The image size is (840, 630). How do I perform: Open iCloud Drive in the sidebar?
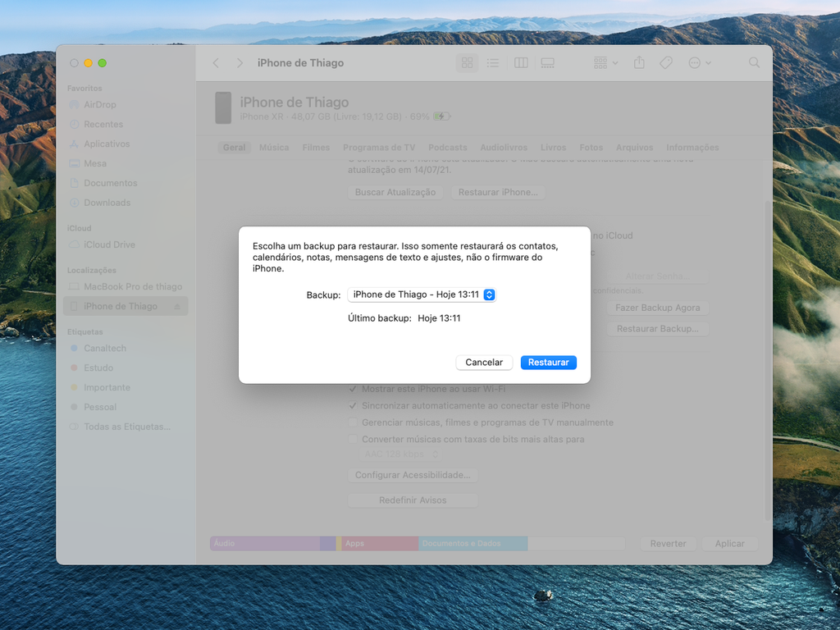tap(109, 244)
